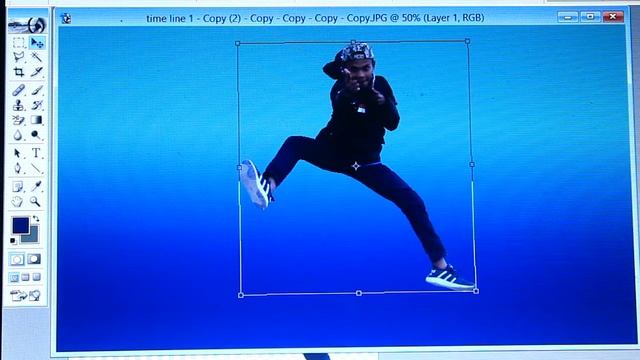Select the Zoom magnifier tool
The width and height of the screenshot is (640, 360).
pyautogui.click(x=35, y=201)
